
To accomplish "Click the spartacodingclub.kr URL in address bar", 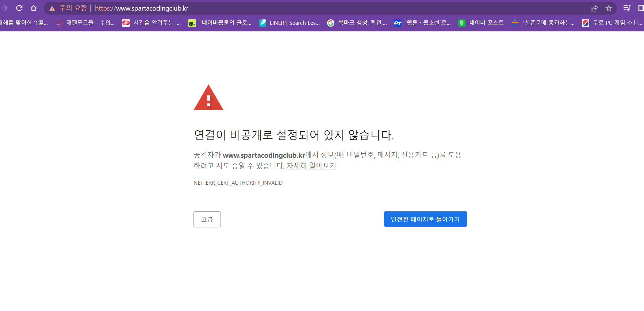I will (x=142, y=8).
